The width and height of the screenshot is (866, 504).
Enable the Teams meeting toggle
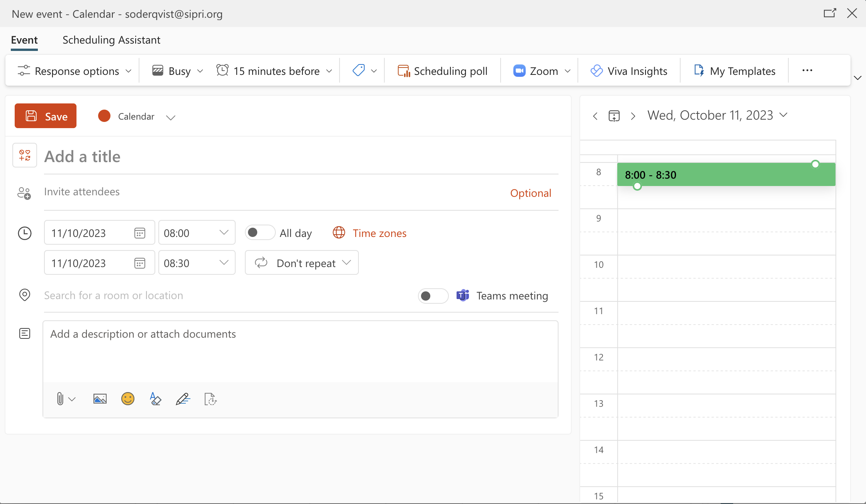tap(433, 296)
